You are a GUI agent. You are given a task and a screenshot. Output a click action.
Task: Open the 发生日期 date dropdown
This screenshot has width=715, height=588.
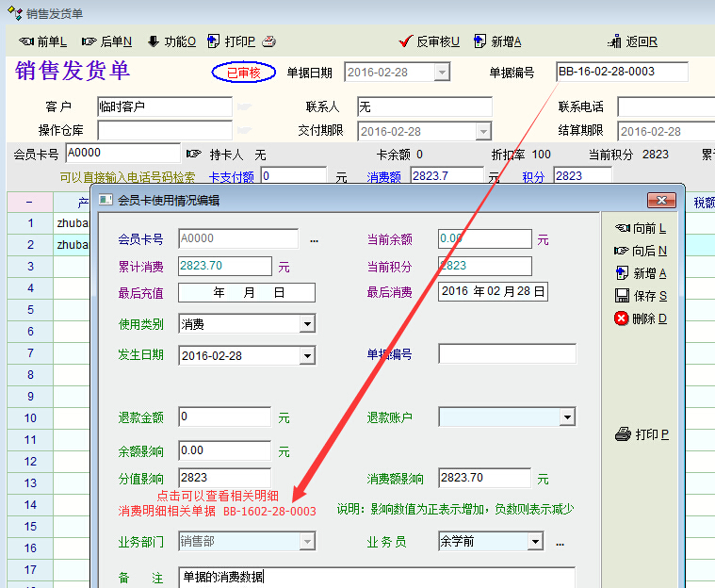[x=307, y=355]
